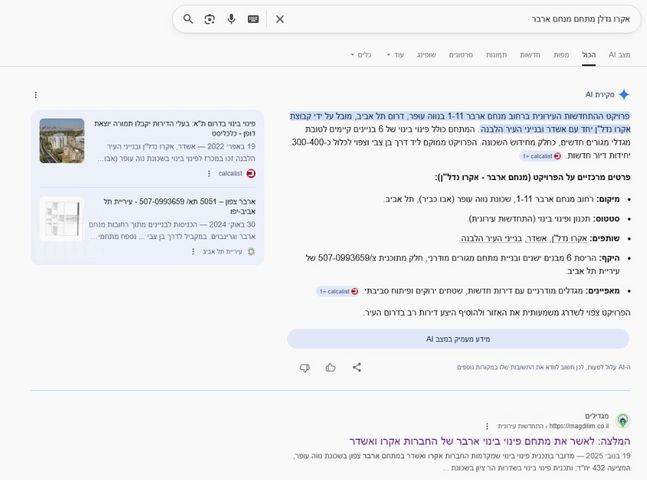Viewport: 647px width, 480px height.
Task: Expand the Tools dropdown (כלים)
Action: [361, 54]
